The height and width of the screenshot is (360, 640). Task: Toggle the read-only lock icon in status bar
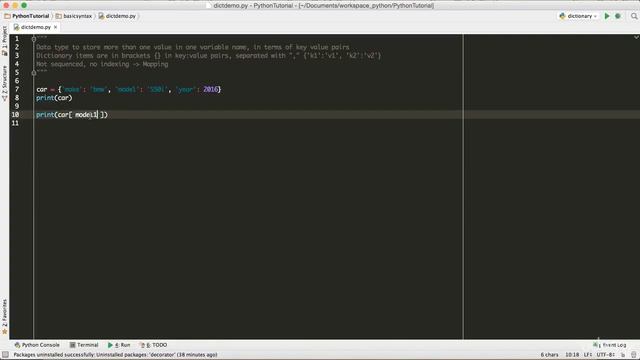(x=623, y=355)
